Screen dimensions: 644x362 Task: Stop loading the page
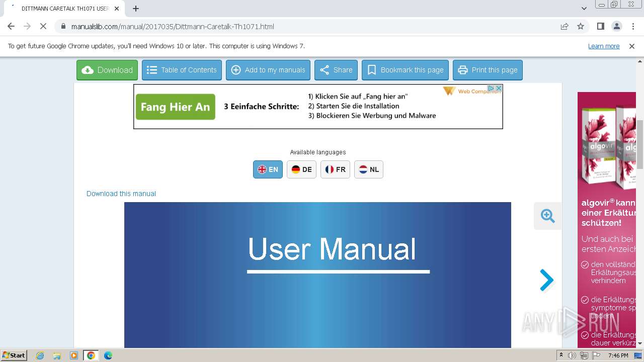coord(43,26)
